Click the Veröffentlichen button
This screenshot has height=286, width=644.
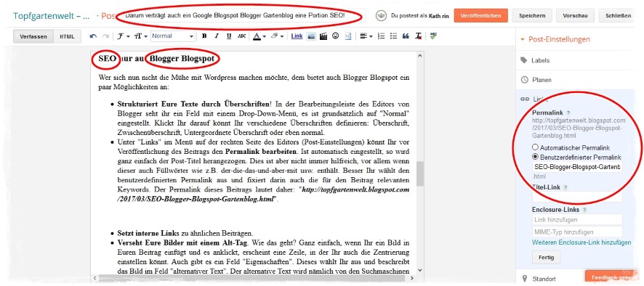coord(480,15)
